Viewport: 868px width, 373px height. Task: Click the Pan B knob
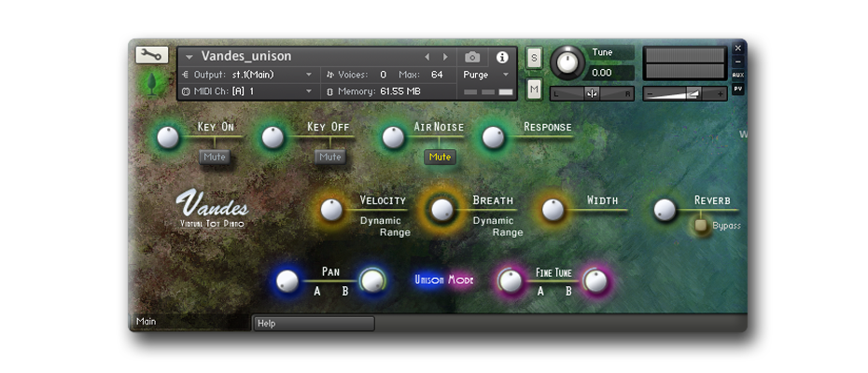tap(371, 281)
